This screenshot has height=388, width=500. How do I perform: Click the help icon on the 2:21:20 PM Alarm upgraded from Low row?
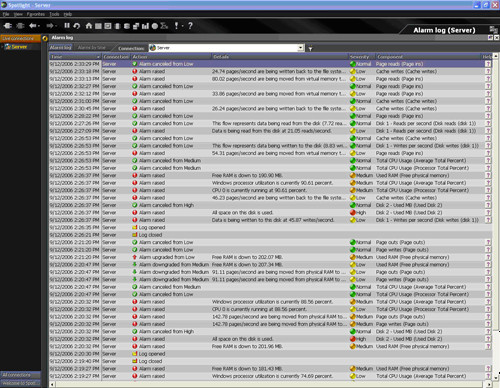488,257
